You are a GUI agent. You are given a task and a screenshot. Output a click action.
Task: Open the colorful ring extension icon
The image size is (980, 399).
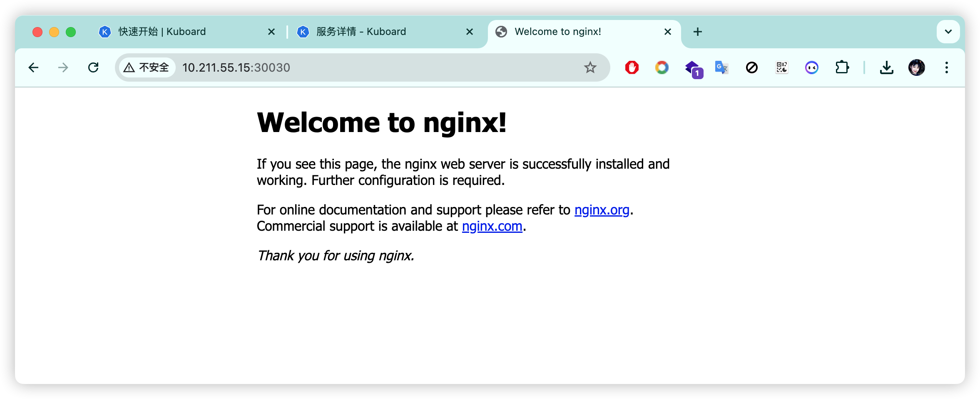pos(662,67)
